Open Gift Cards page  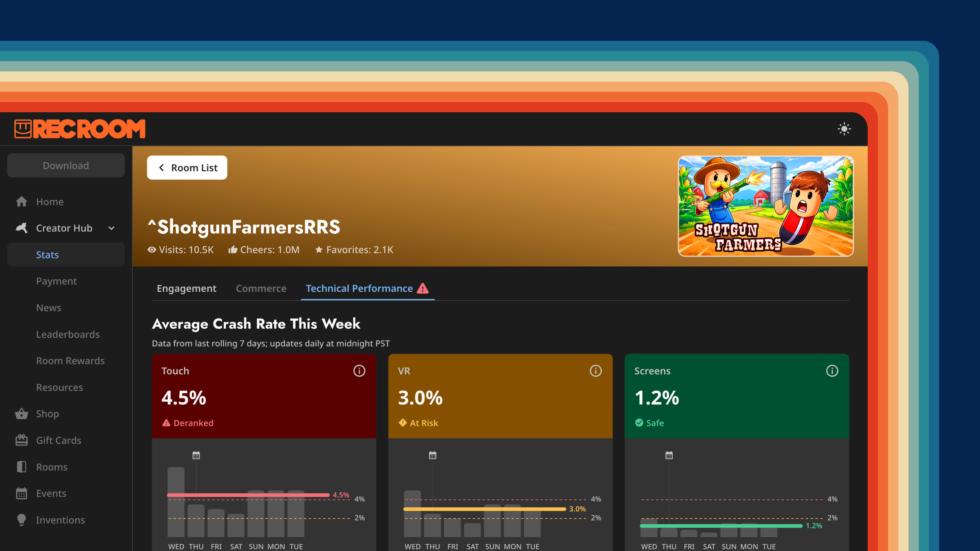(59, 440)
